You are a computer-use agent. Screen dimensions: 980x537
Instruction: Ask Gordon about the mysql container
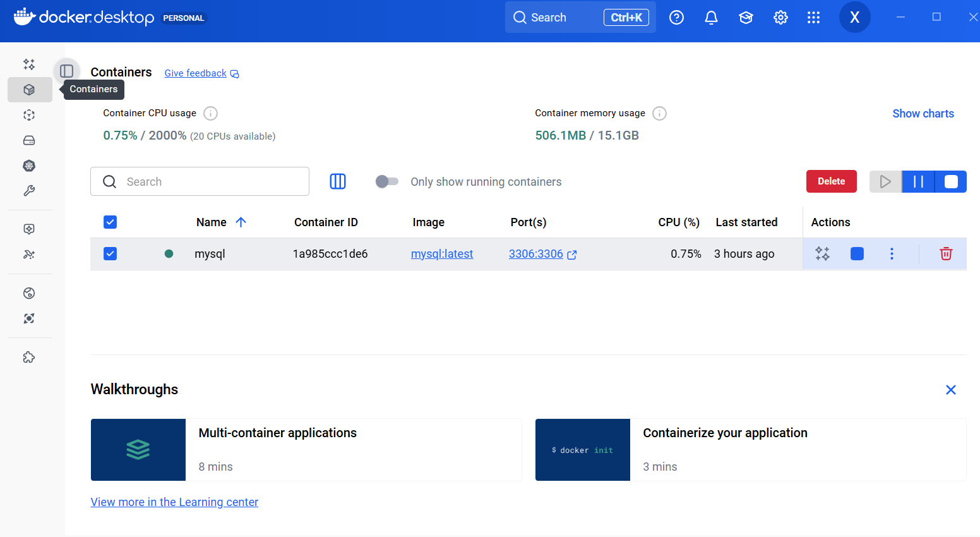click(x=822, y=253)
